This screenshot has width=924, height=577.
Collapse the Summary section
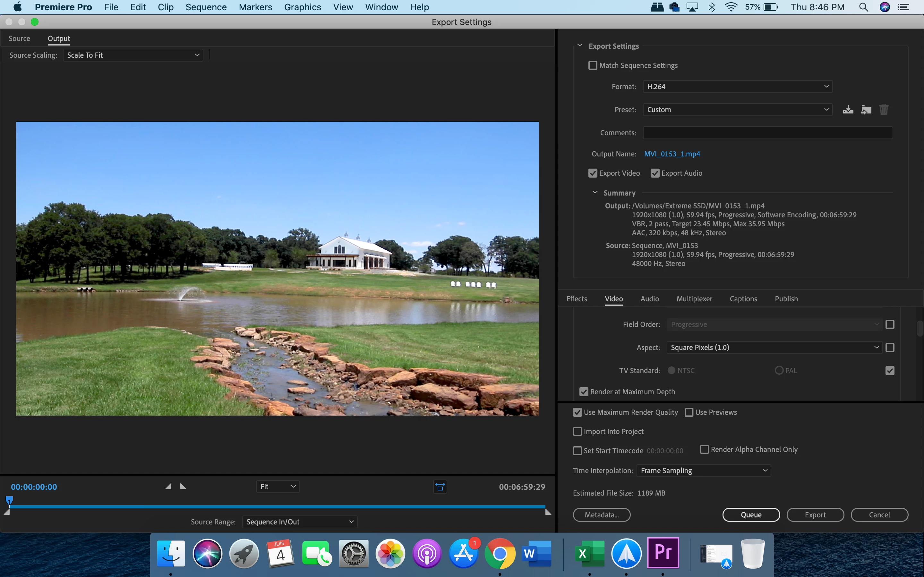click(x=595, y=193)
